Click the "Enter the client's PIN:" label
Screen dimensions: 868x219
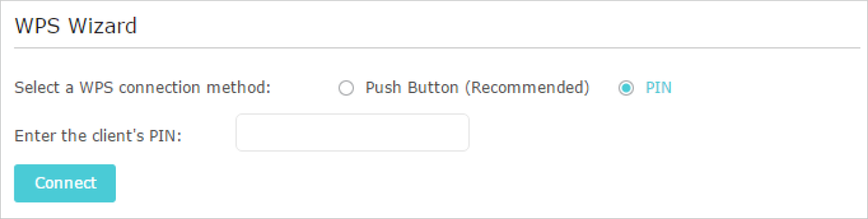tap(98, 135)
